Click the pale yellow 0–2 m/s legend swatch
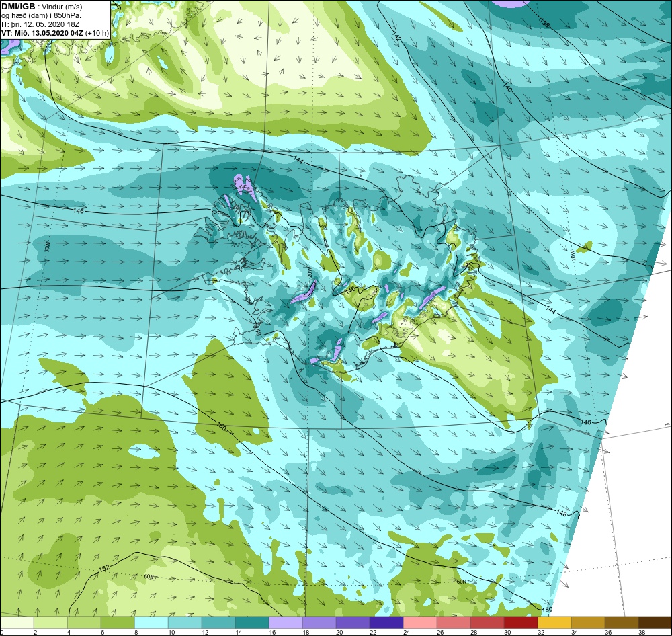Image resolution: width=672 pixels, height=636 pixels. pos(17,623)
